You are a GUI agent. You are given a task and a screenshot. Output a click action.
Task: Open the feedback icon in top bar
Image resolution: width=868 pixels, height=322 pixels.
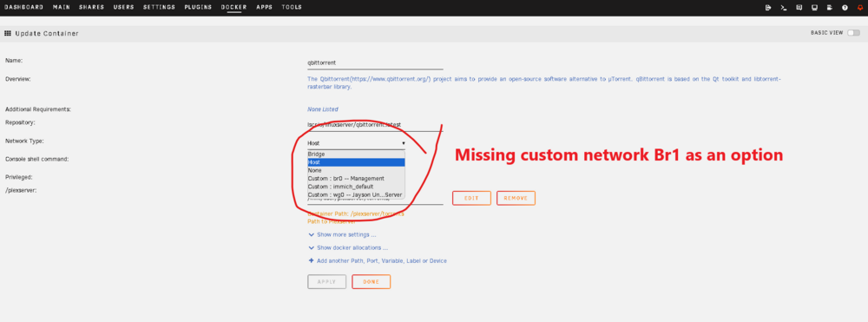coord(799,8)
